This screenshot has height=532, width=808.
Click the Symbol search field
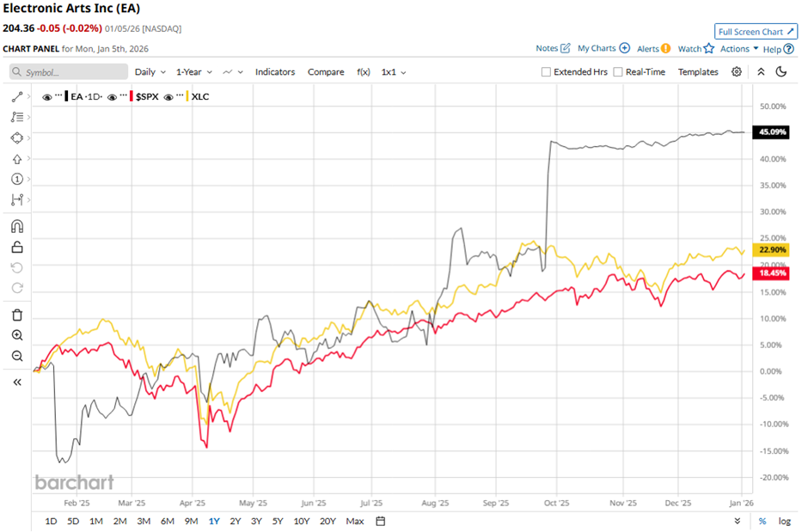69,72
